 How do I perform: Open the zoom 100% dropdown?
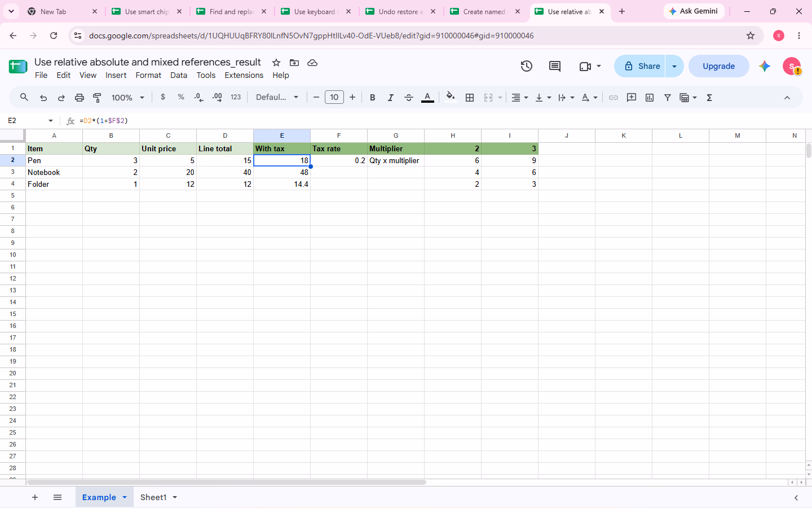(x=128, y=98)
